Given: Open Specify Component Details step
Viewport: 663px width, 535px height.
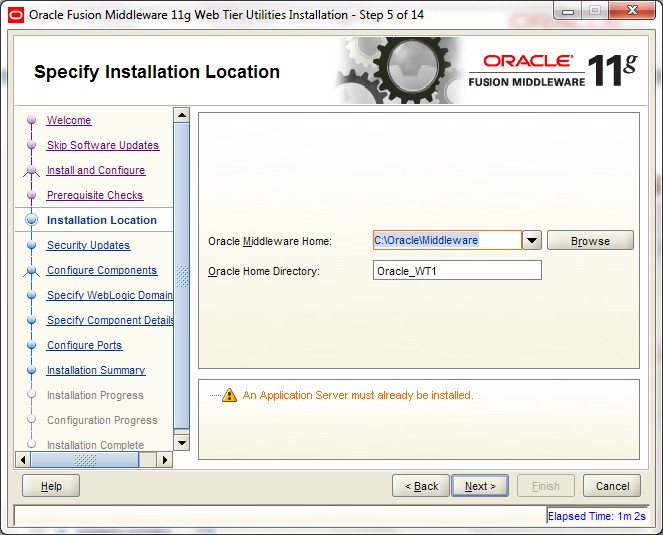Looking at the screenshot, I should click(x=110, y=320).
